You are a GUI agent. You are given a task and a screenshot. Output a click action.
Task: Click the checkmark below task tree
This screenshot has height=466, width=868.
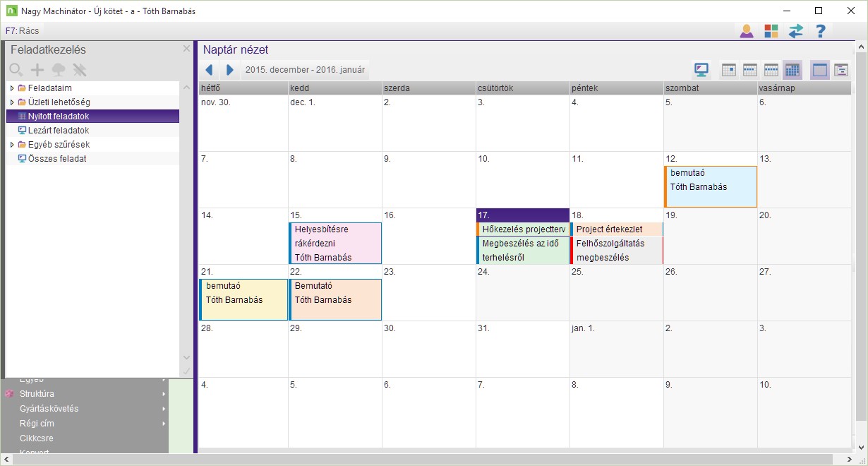186,371
